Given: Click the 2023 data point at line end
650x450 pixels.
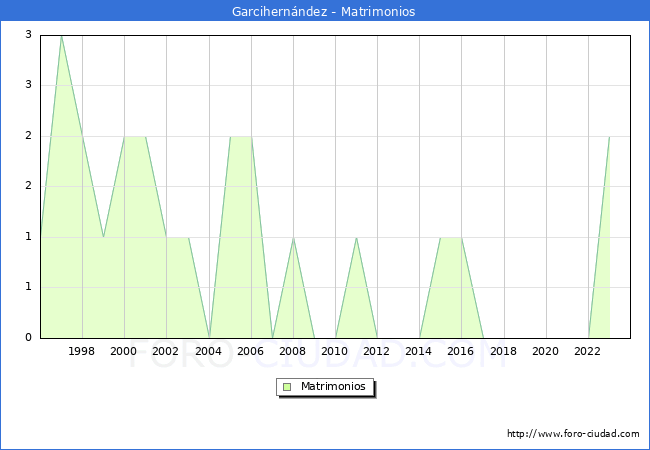Looking at the screenshot, I should tap(609, 136).
